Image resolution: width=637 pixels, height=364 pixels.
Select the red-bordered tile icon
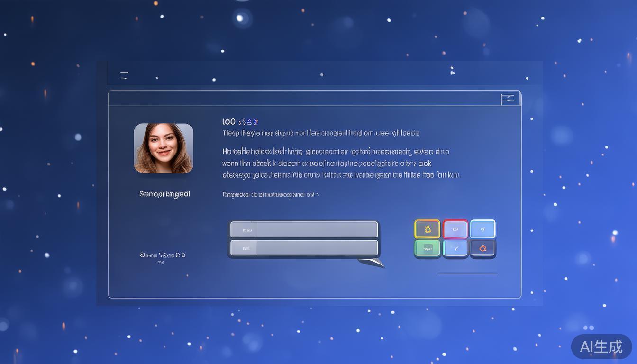tap(455, 229)
